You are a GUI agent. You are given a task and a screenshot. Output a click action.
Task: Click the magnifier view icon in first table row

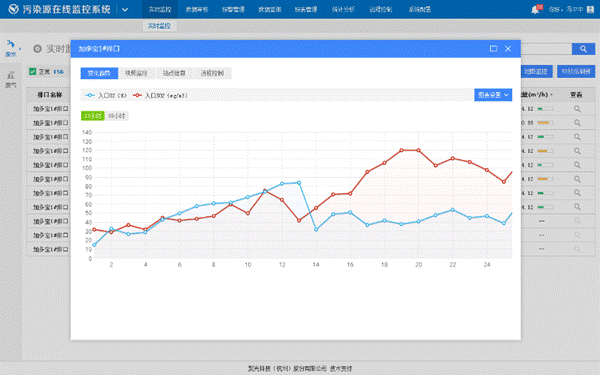coord(577,109)
